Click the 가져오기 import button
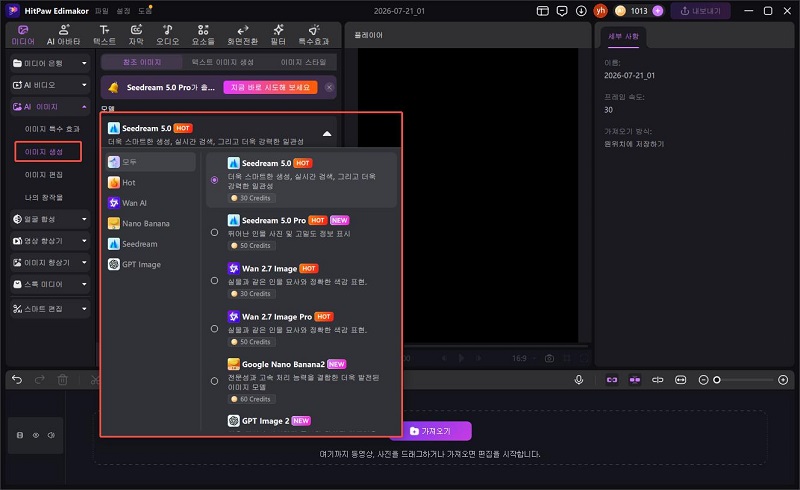Viewport: 800px width, 490px height. coord(430,431)
